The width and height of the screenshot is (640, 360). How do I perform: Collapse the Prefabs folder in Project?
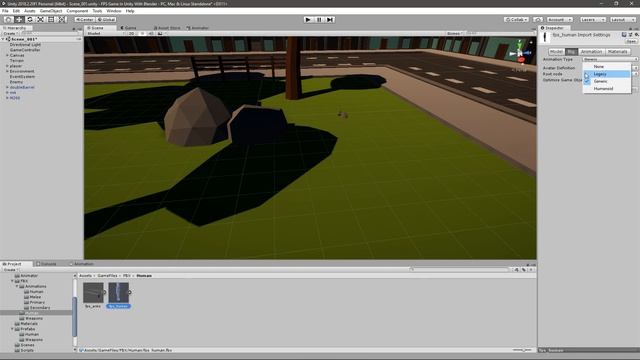click(13, 329)
